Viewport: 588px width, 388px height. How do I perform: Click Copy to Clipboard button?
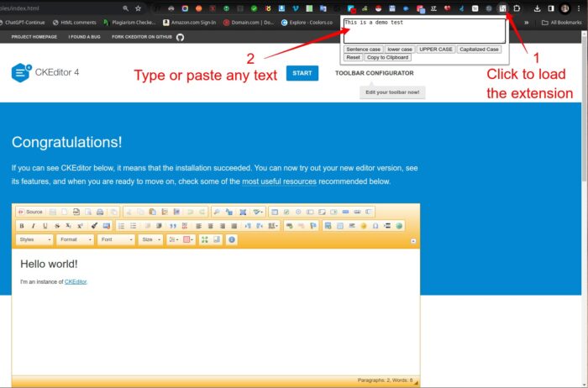point(387,57)
